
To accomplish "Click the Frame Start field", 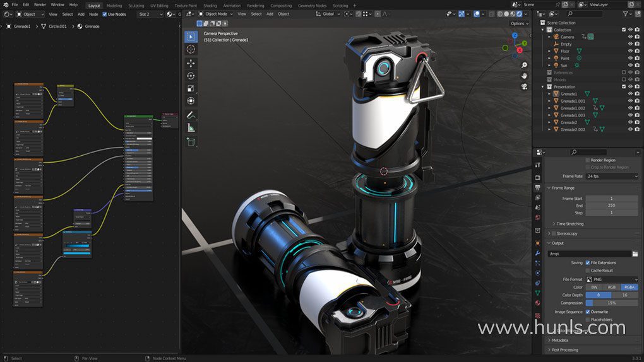I will click(x=612, y=199).
